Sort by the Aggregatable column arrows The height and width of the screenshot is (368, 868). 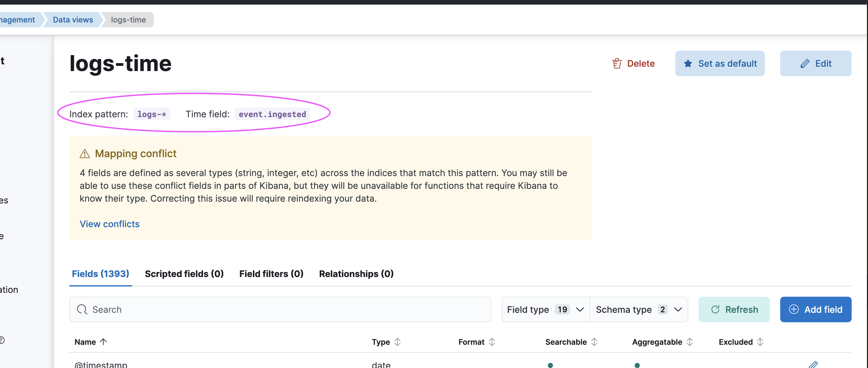(689, 342)
